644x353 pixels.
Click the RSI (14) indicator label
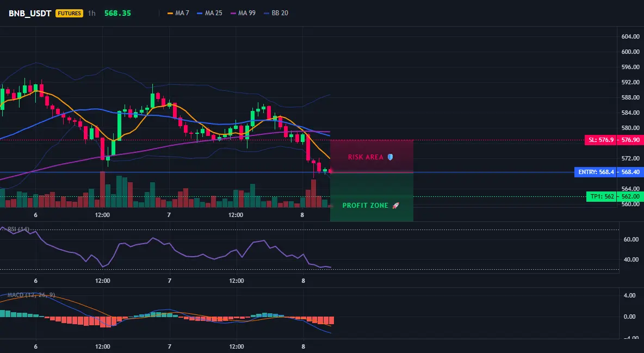[x=18, y=230]
